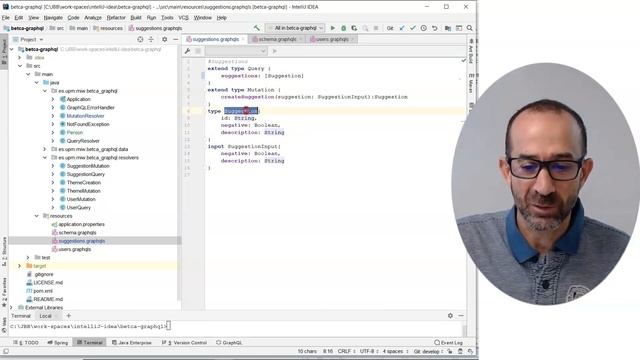Image resolution: width=640 pixels, height=360 pixels.
Task: Run with coverage icon in toolbar
Action: click(x=354, y=28)
